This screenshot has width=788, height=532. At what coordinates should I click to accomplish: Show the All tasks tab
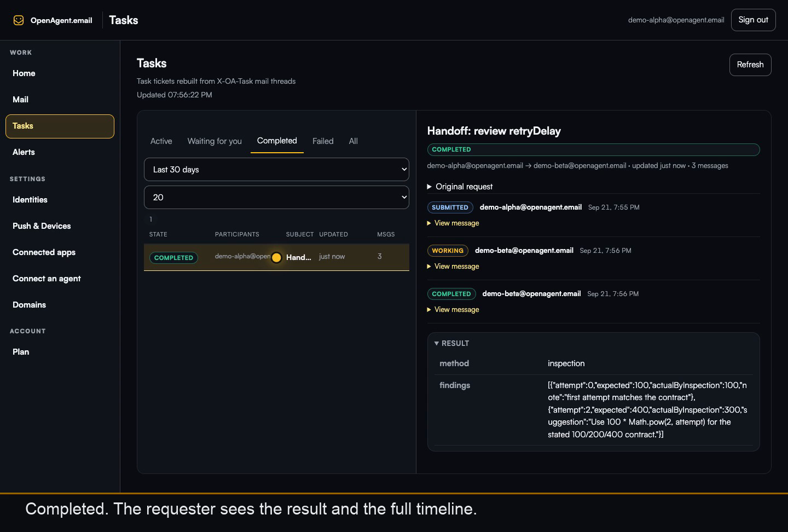(x=354, y=141)
